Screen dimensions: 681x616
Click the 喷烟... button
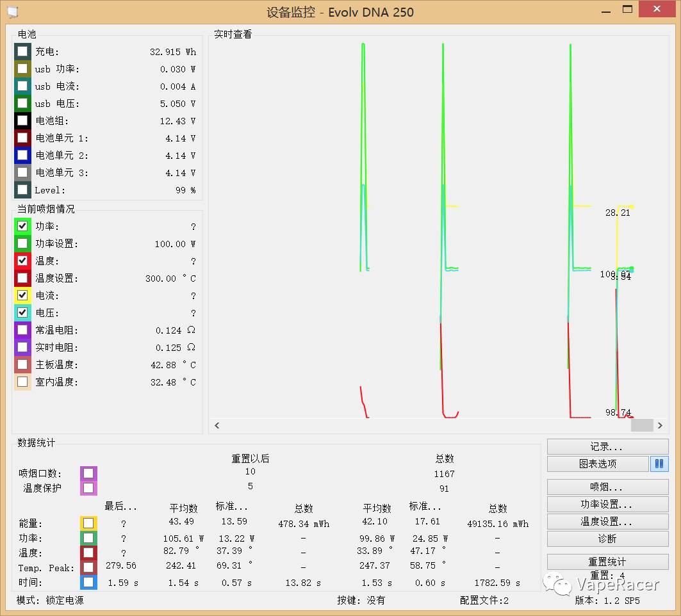607,487
